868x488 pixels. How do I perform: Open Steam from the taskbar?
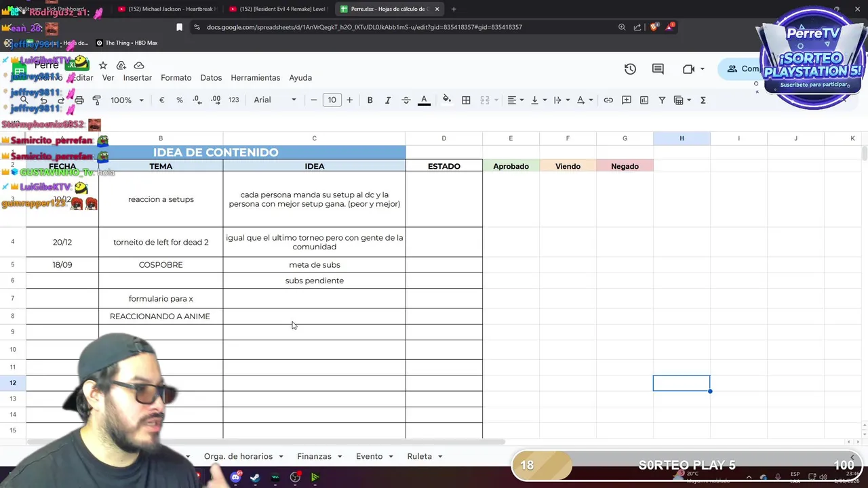(255, 477)
